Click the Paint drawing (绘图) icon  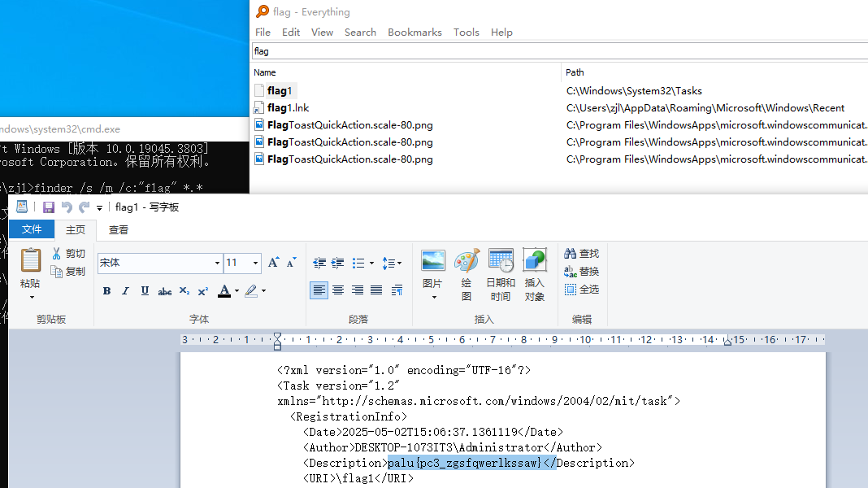click(x=467, y=261)
